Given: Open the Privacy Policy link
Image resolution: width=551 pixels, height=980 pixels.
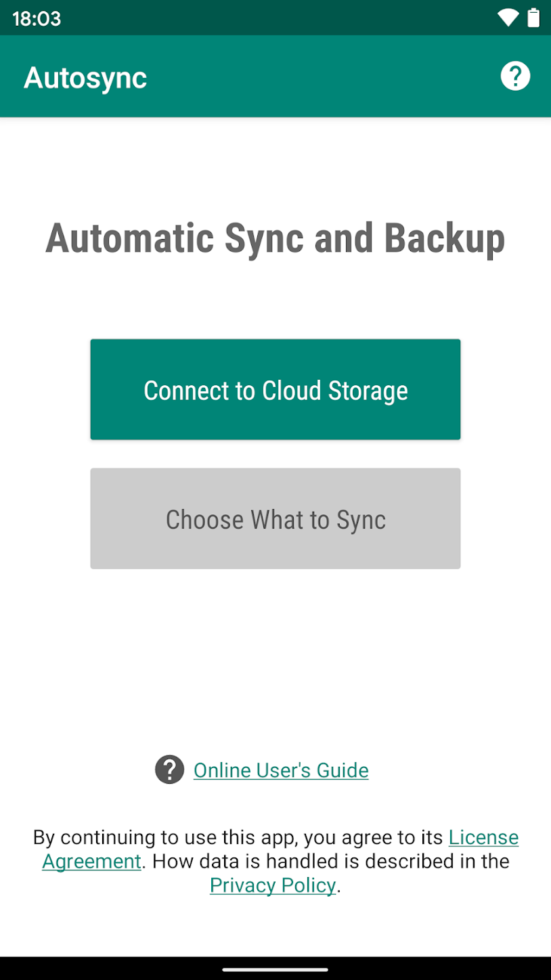Looking at the screenshot, I should point(273,885).
